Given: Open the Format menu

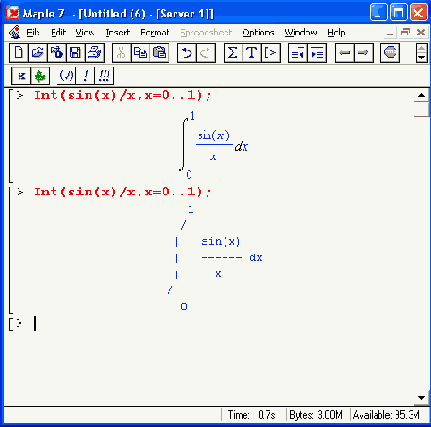Looking at the screenshot, I should point(155,32).
